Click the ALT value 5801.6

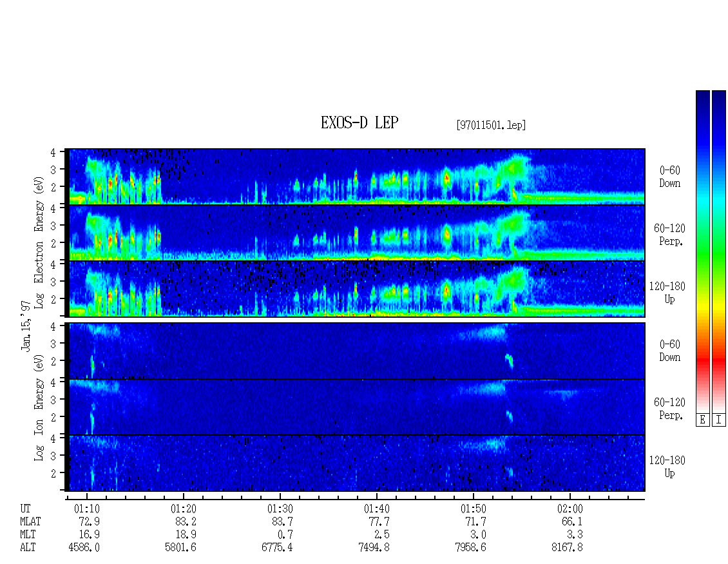[180, 548]
